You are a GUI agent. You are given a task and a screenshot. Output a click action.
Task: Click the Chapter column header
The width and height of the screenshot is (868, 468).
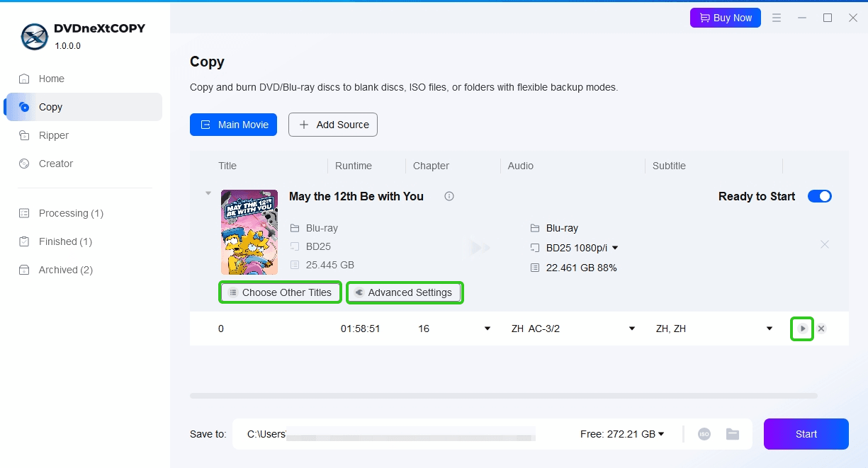(431, 166)
